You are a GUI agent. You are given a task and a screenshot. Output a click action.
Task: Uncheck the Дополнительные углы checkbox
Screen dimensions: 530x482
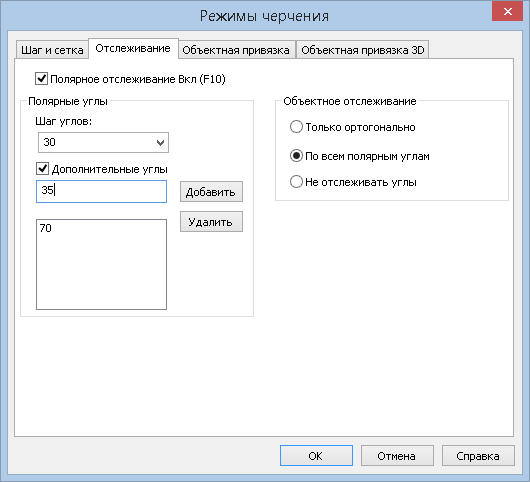tap(42, 169)
